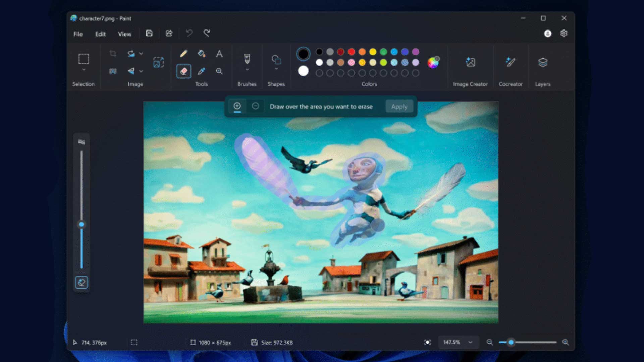Open Paint settings gear
The image size is (644, 362).
[564, 33]
